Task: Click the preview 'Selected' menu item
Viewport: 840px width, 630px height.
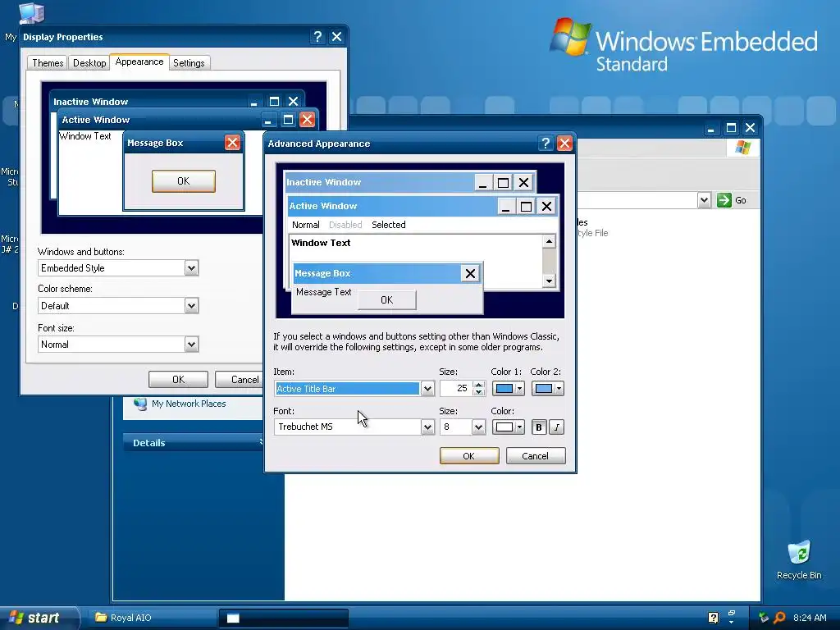Action: (388, 225)
